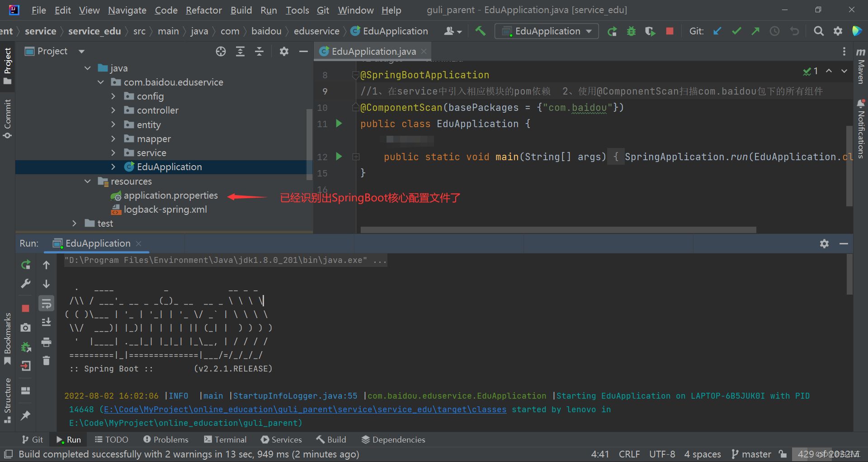
Task: Rerun EduApplication in Run panel
Action: coord(26,265)
